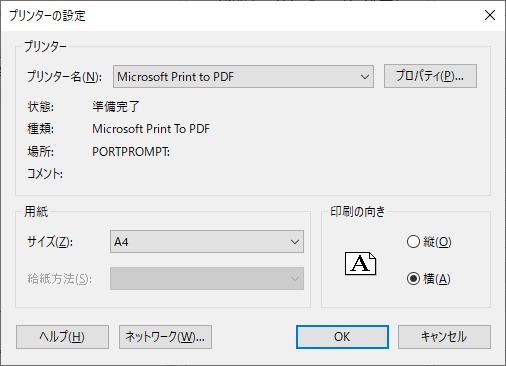This screenshot has height=366, width=506.
Task: Click the プリンターの設定 title bar
Action: pos(233,16)
